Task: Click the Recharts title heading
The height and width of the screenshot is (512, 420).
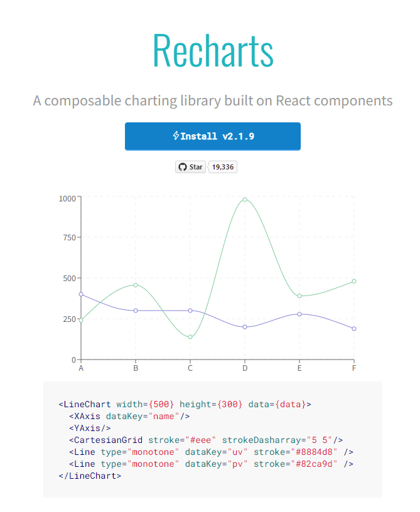Action: pos(213,50)
